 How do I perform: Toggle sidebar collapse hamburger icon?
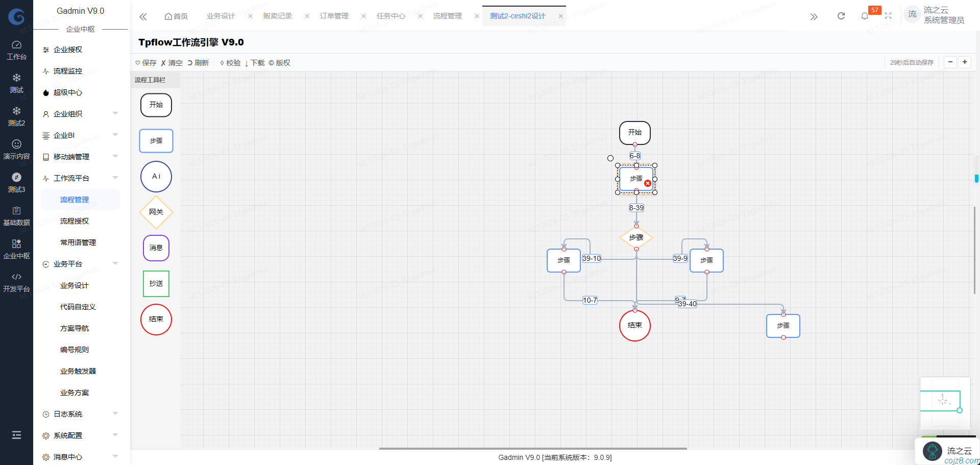[16, 435]
